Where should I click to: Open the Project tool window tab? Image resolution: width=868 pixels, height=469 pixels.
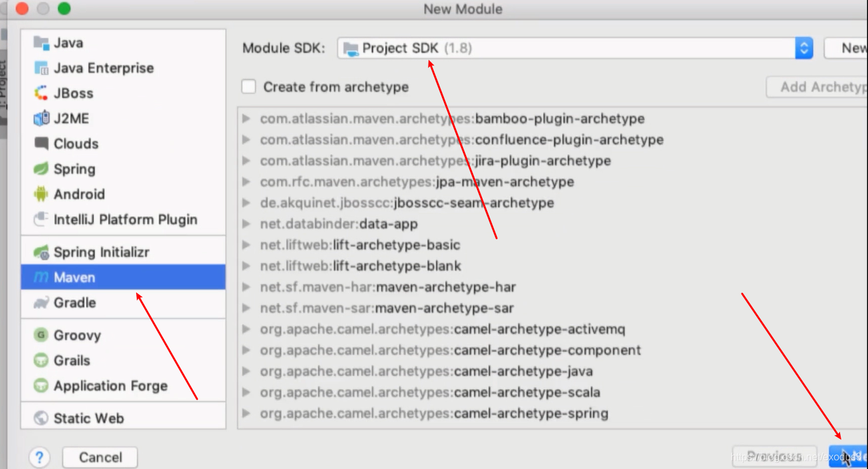click(x=3, y=88)
